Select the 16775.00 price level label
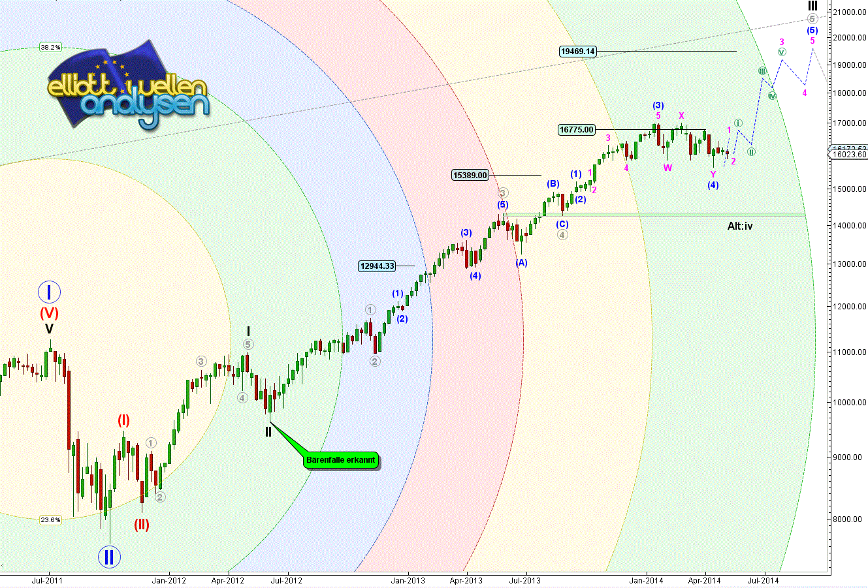Viewport: 868px width, 588px height. (x=577, y=130)
